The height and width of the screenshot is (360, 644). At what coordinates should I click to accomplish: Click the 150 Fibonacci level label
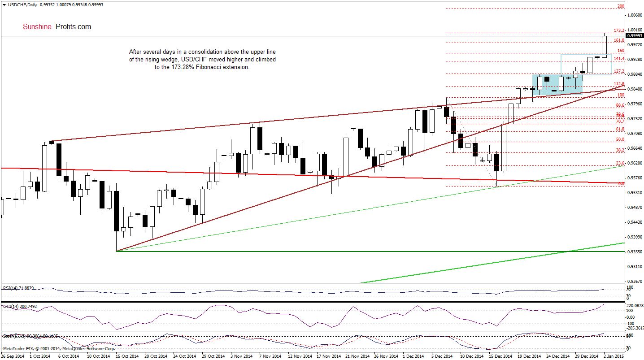[621, 51]
